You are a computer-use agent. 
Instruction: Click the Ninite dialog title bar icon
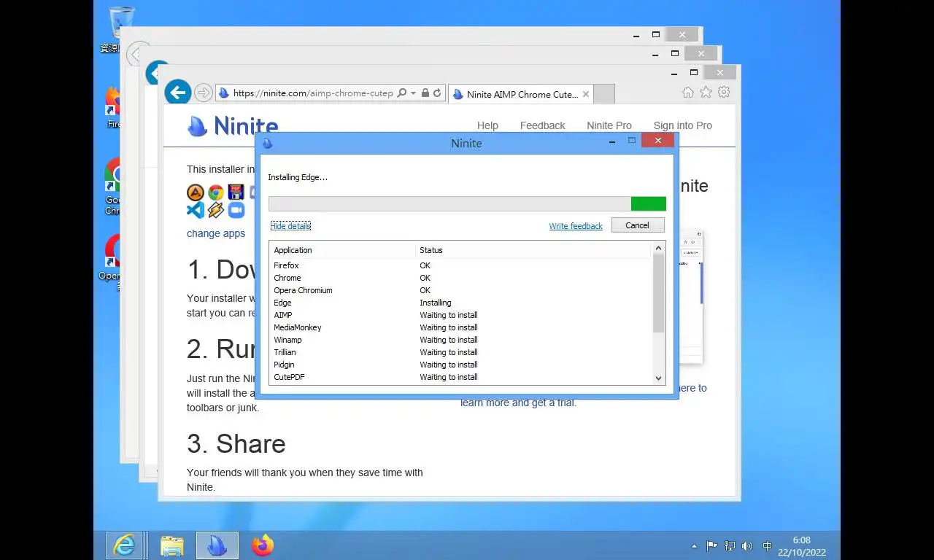(267, 143)
